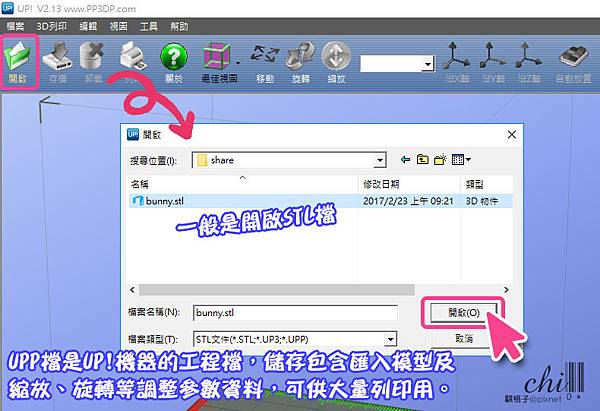
Task: Open the About (關於) question mark icon
Action: click(x=174, y=57)
